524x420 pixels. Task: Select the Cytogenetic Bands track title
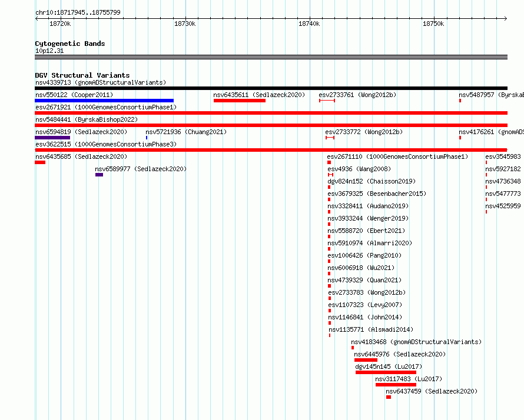70,44
